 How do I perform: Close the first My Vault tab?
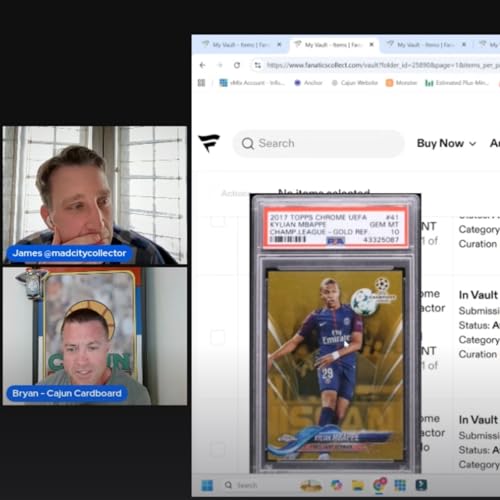point(279,44)
